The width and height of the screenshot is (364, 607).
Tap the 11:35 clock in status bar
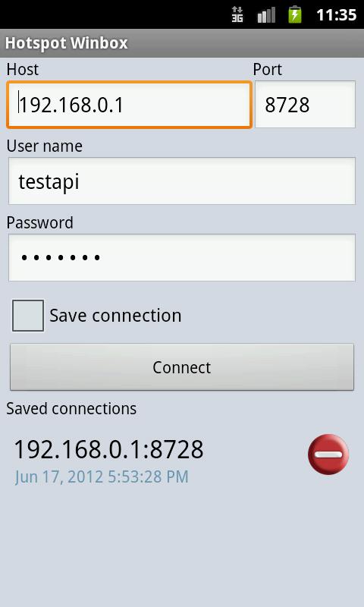(x=336, y=14)
